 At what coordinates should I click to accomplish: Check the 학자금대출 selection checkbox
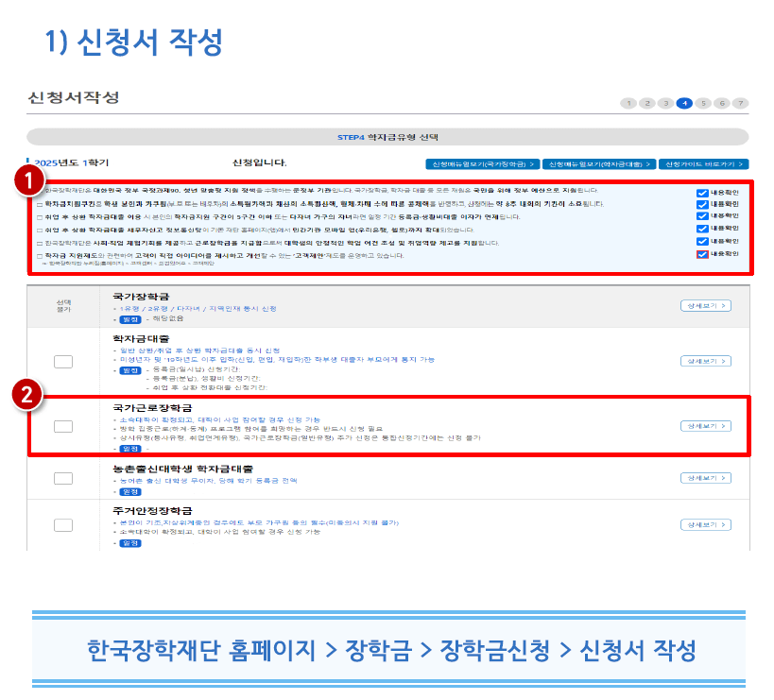coord(63,362)
